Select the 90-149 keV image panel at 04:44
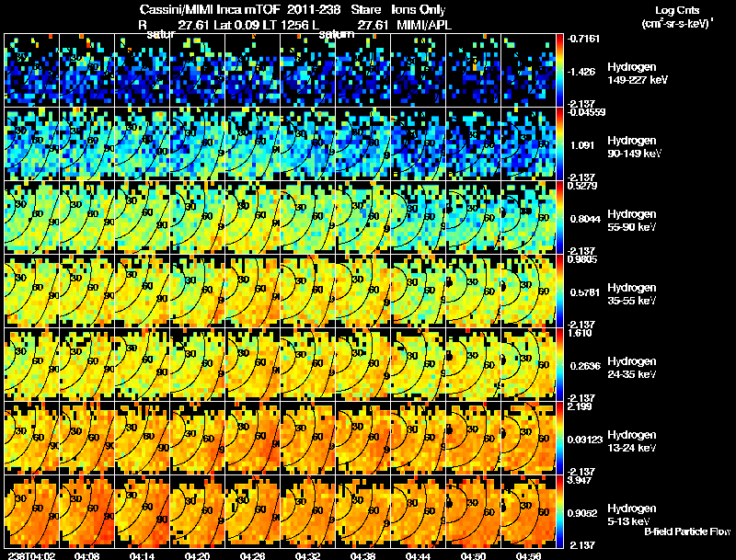 419,144
